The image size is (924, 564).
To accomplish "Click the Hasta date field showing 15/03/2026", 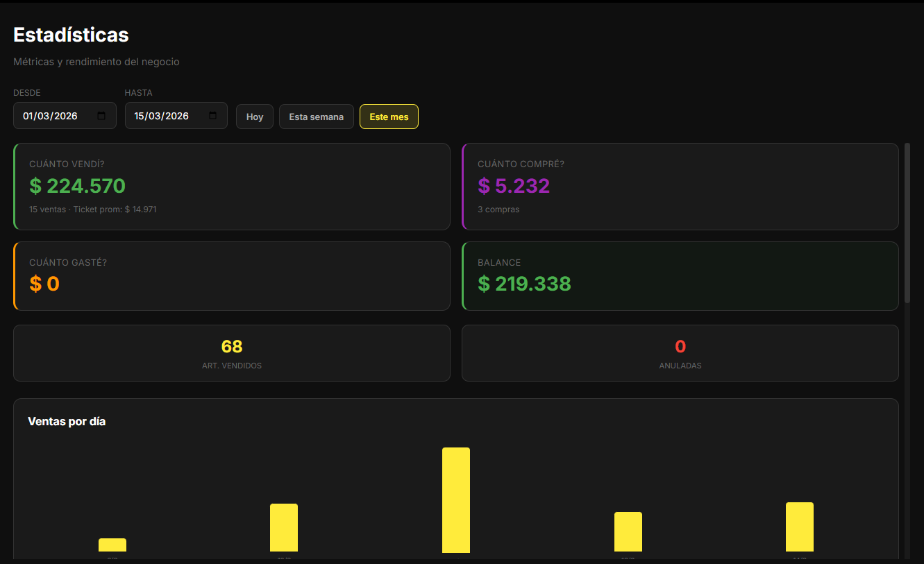I will [x=162, y=116].
